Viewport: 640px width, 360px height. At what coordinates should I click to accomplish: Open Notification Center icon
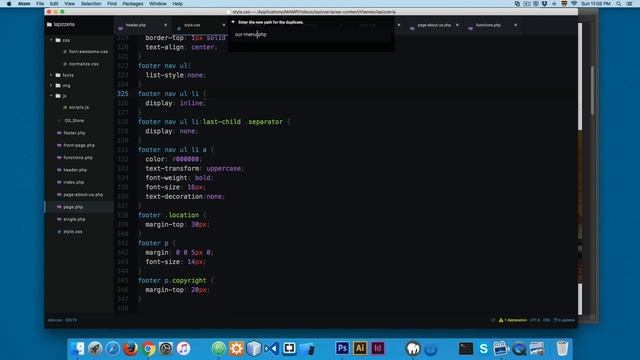(x=629, y=4)
